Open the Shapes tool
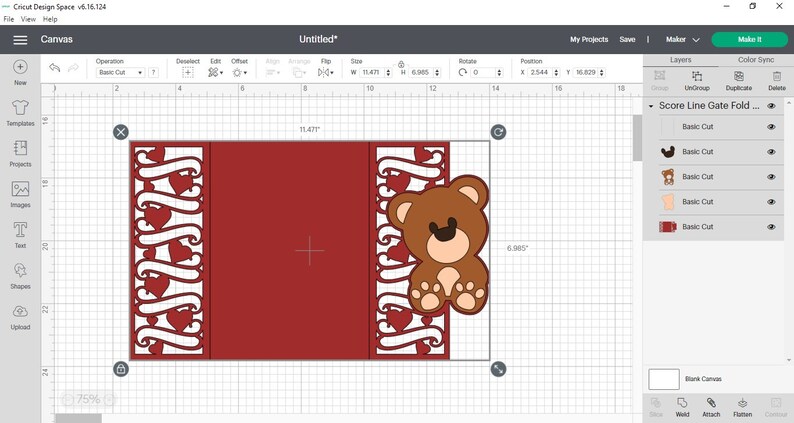The image size is (794, 423). [20, 276]
